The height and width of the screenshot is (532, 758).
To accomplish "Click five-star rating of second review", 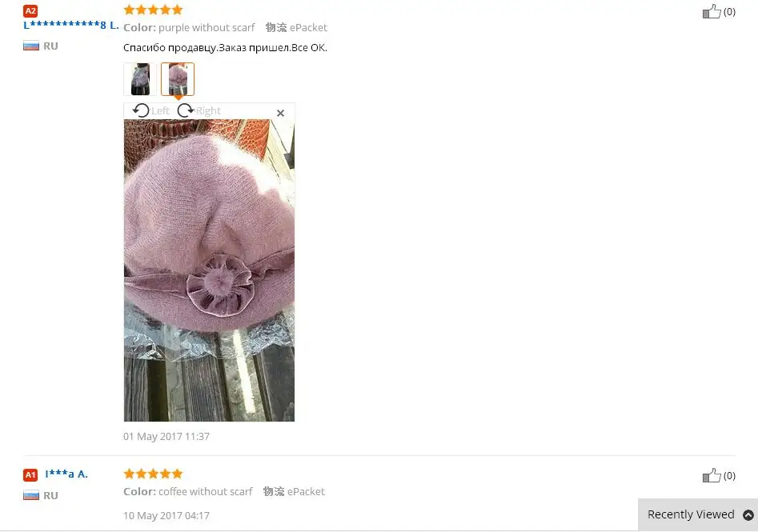I will point(153,474).
